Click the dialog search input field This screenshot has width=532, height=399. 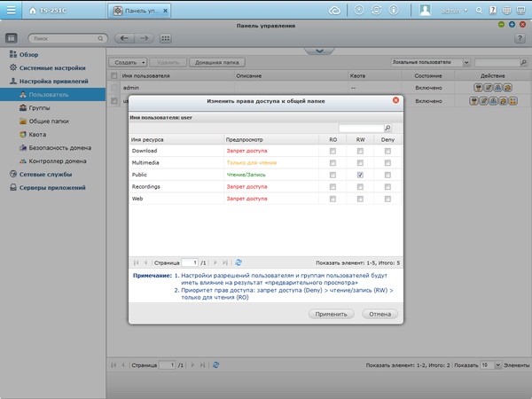tap(361, 128)
